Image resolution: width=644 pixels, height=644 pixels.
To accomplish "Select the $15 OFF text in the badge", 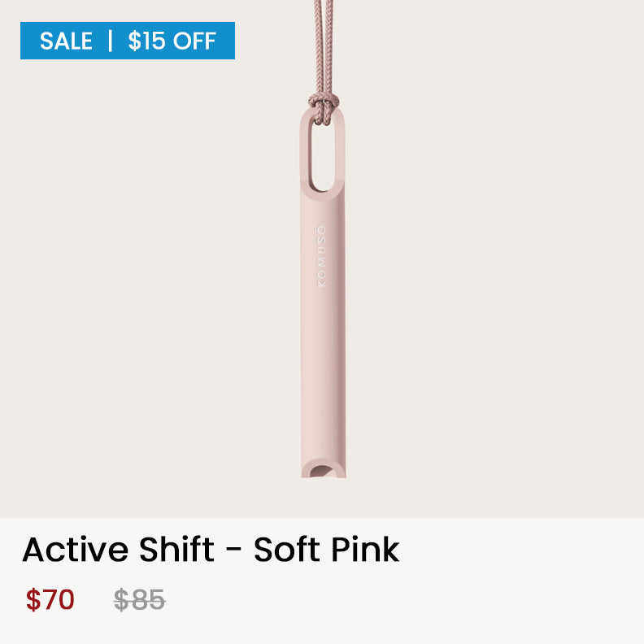I will (x=172, y=41).
